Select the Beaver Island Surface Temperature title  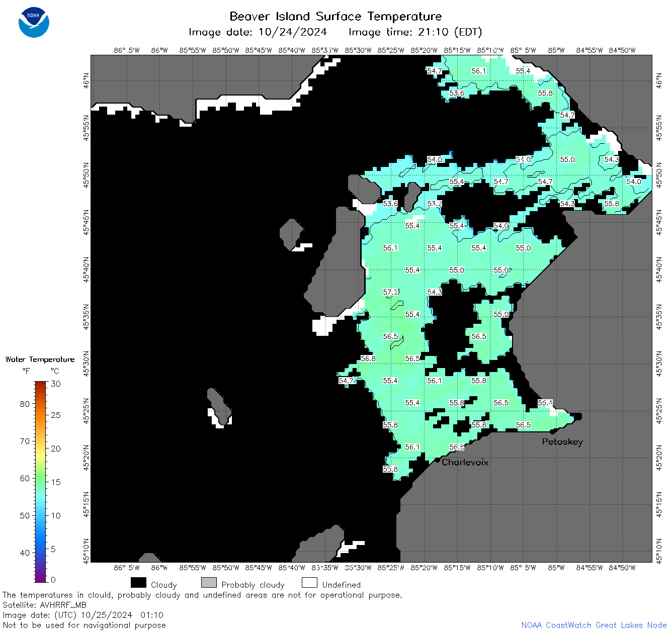coord(335,16)
